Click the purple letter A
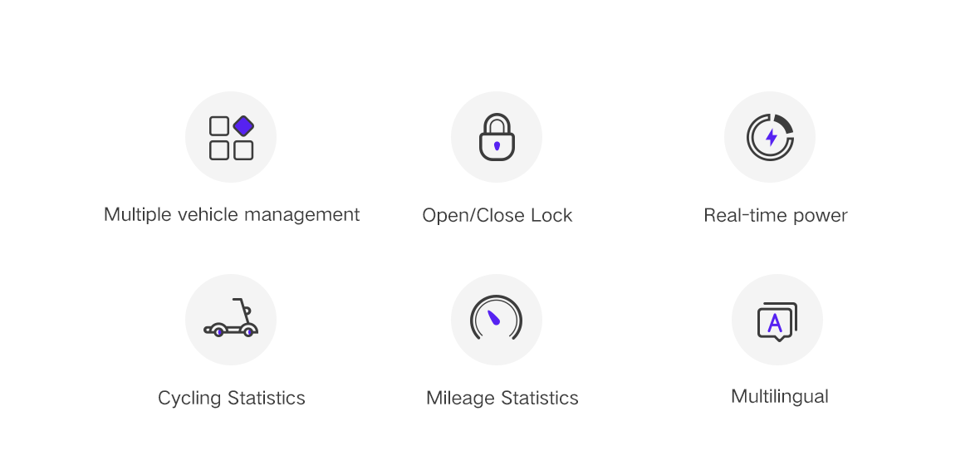Image resolution: width=980 pixels, height=470 pixels. click(775, 323)
